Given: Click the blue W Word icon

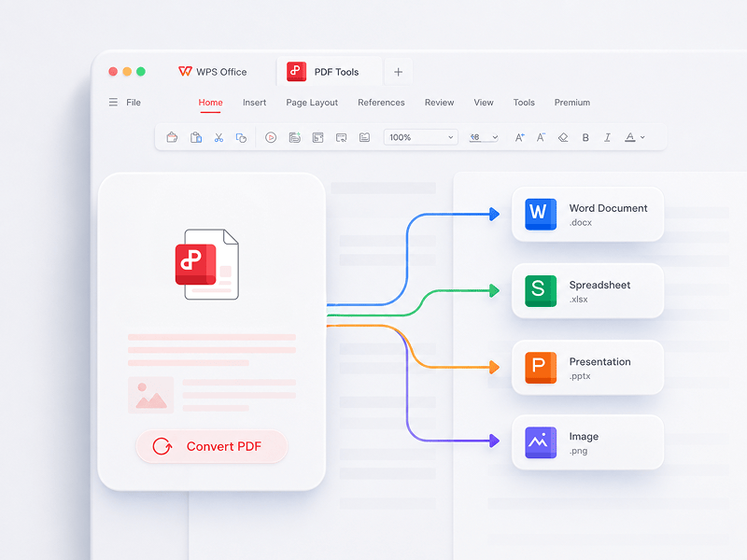Looking at the screenshot, I should tap(541, 215).
